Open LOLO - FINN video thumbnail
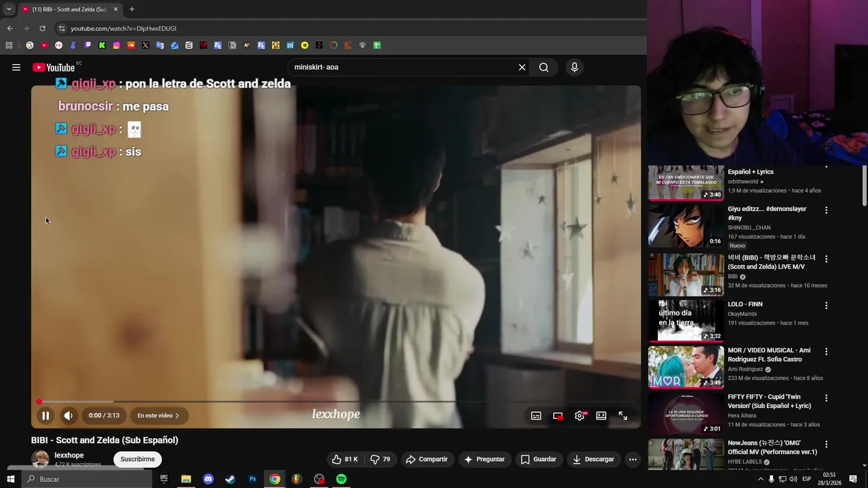The height and width of the screenshot is (488, 868). (x=686, y=321)
